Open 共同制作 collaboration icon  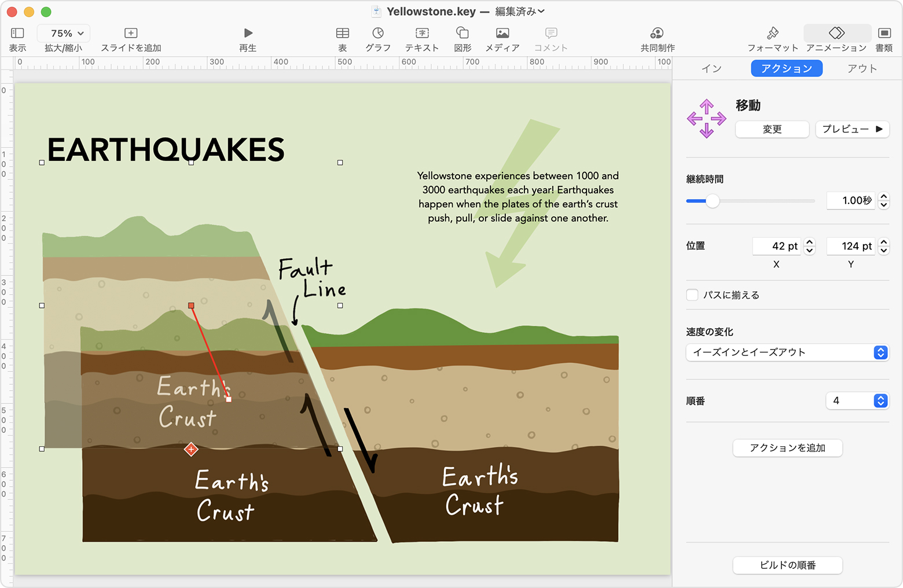pos(657,33)
